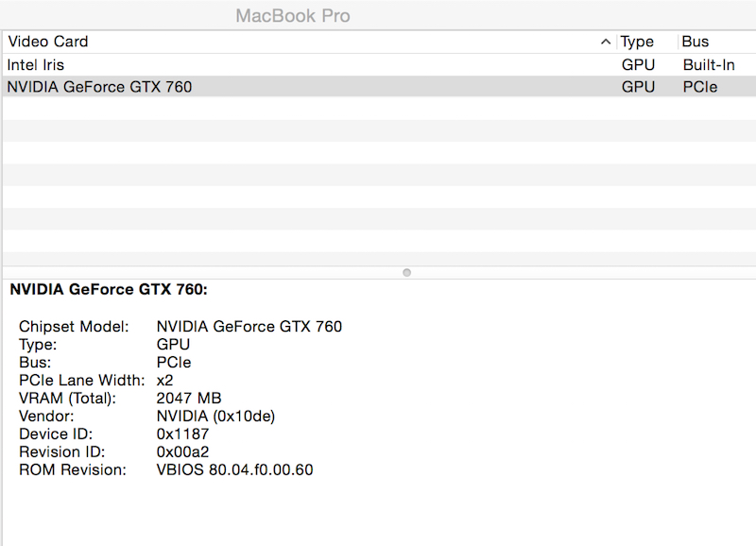756x546 pixels.
Task: Click the PCIe Lane Width value x2
Action: (x=164, y=381)
